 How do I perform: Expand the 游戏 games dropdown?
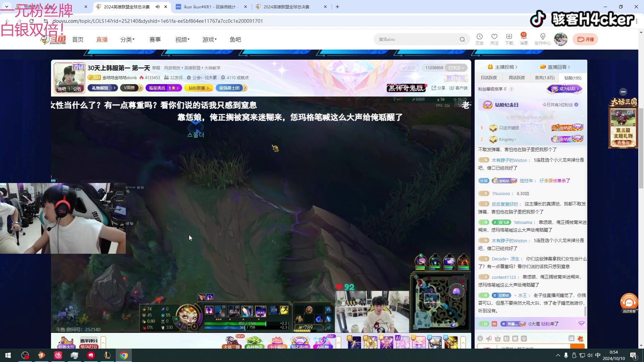(x=209, y=40)
